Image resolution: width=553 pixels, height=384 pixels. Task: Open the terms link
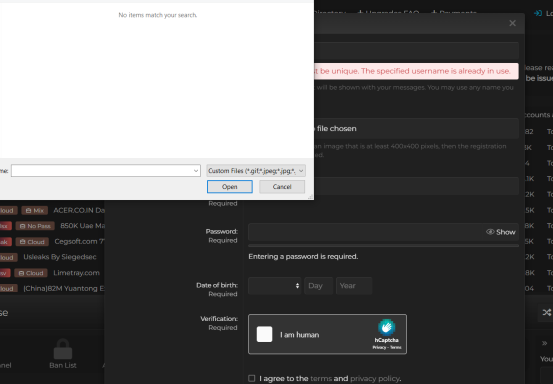click(321, 378)
